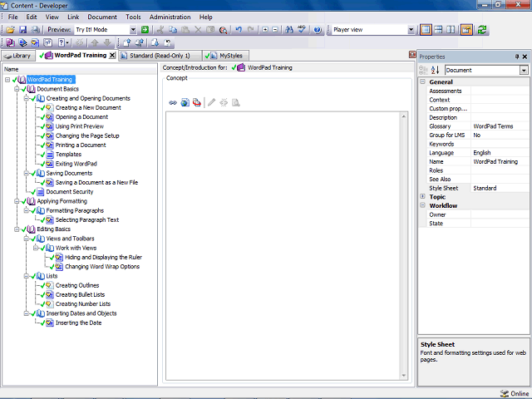Open the Player view dropdown
The width and height of the screenshot is (532, 399).
coord(411,30)
